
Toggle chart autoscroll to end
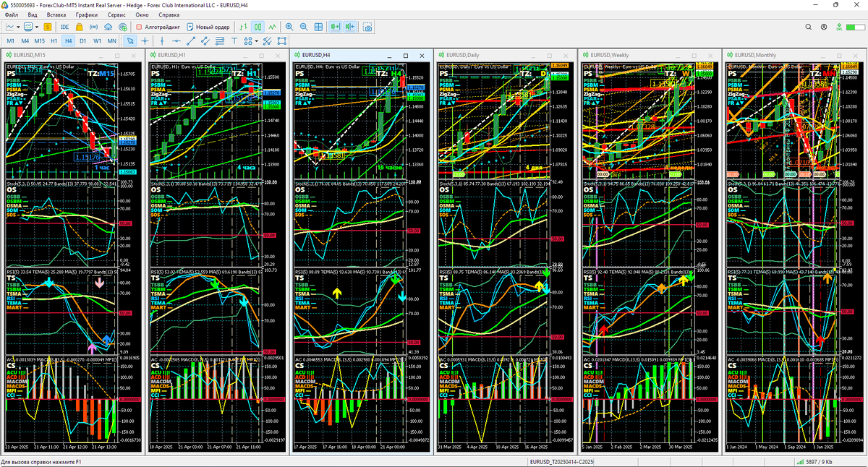pos(336,27)
